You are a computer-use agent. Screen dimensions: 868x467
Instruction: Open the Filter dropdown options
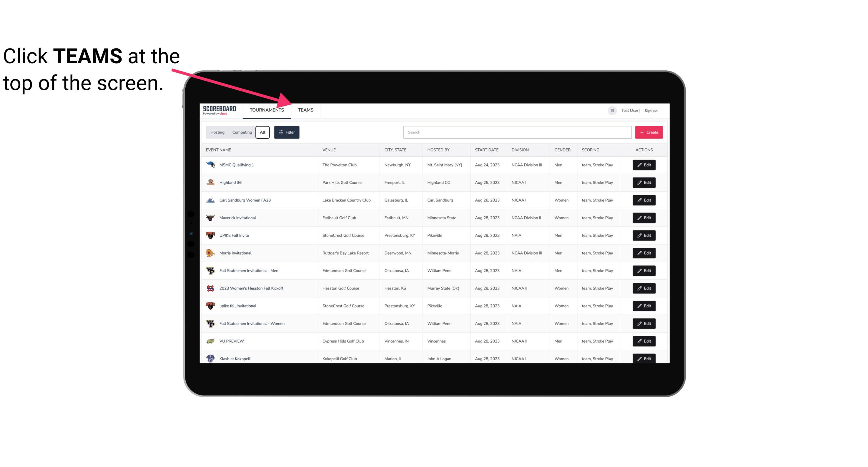287,132
